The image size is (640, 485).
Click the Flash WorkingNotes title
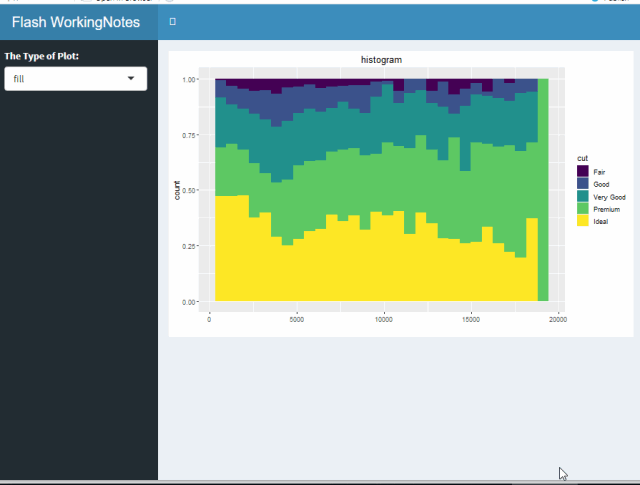pos(76,22)
